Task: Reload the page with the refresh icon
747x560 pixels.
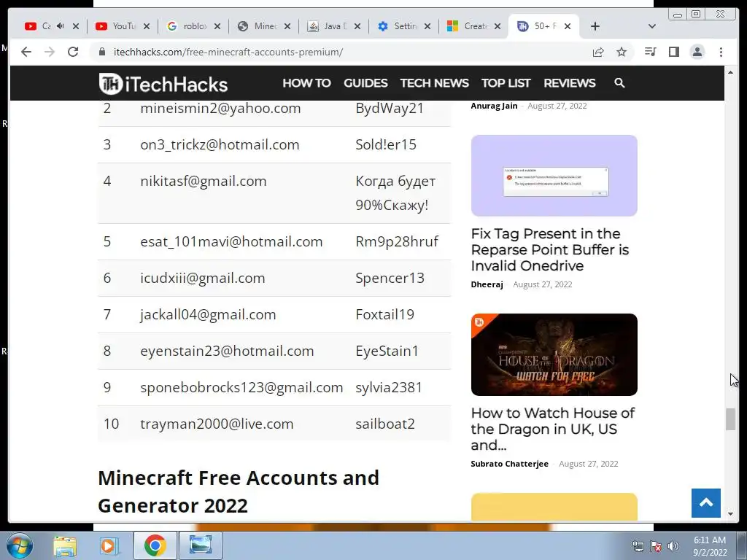Action: coord(73,52)
